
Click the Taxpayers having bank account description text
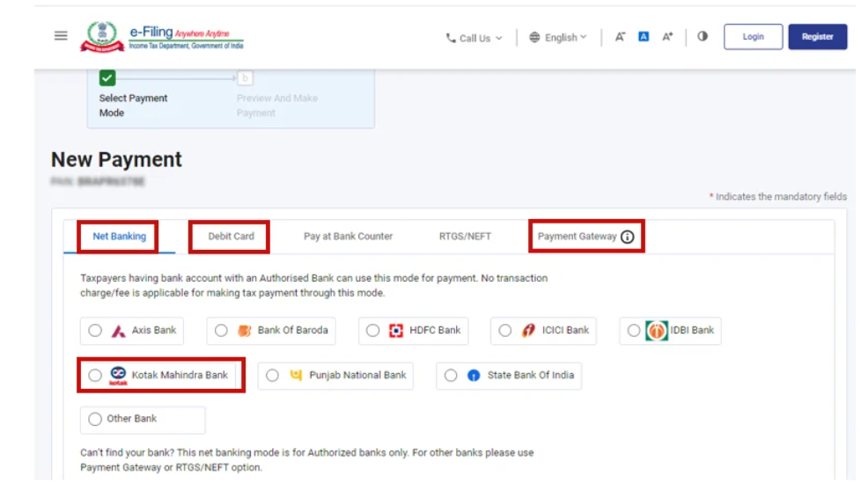[x=314, y=286]
